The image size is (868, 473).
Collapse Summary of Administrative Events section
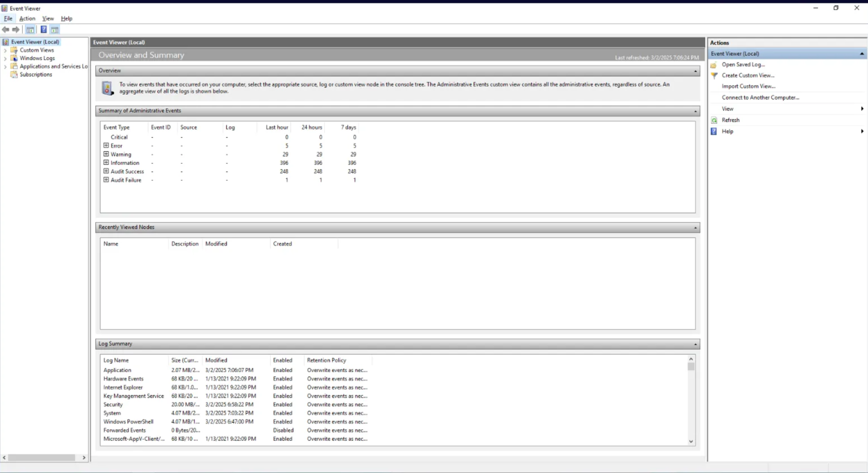(x=695, y=111)
